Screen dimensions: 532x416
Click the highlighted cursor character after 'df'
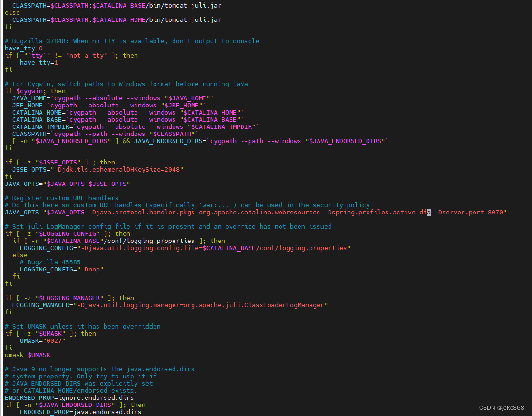(429, 213)
